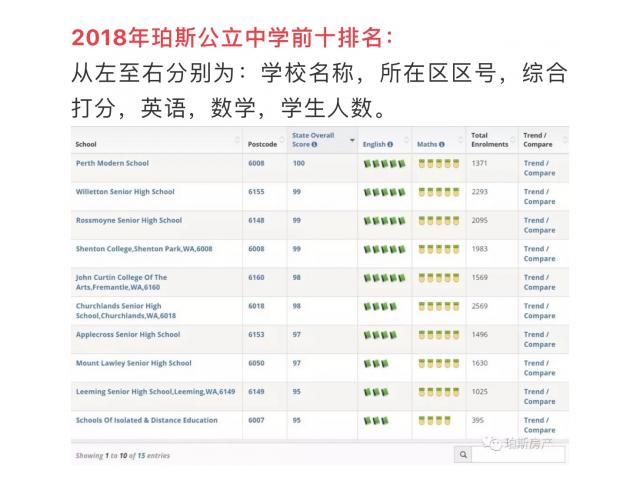Screen dimensions: 640x480
Task: Click postcode 6148 in Rossmoyne row
Action: click(256, 220)
